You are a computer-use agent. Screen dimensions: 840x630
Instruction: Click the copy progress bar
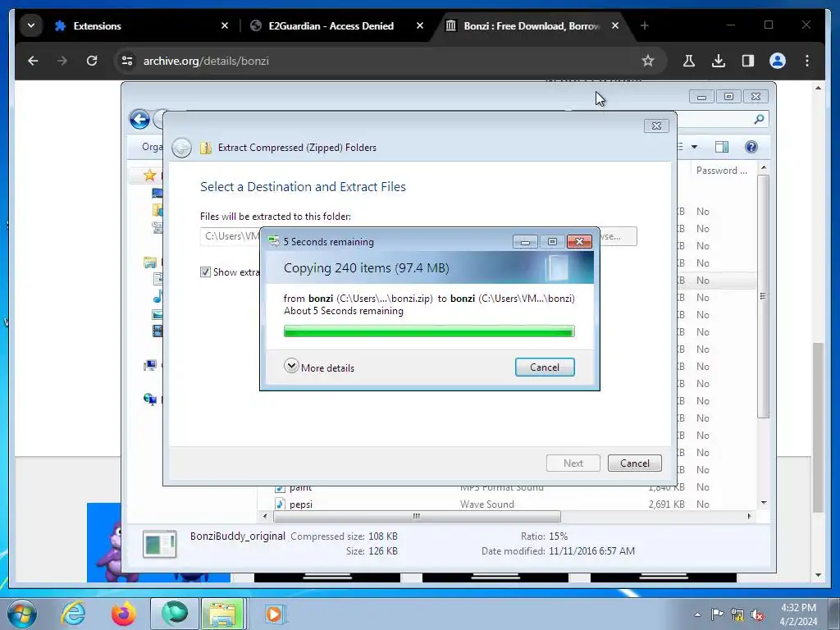point(428,331)
